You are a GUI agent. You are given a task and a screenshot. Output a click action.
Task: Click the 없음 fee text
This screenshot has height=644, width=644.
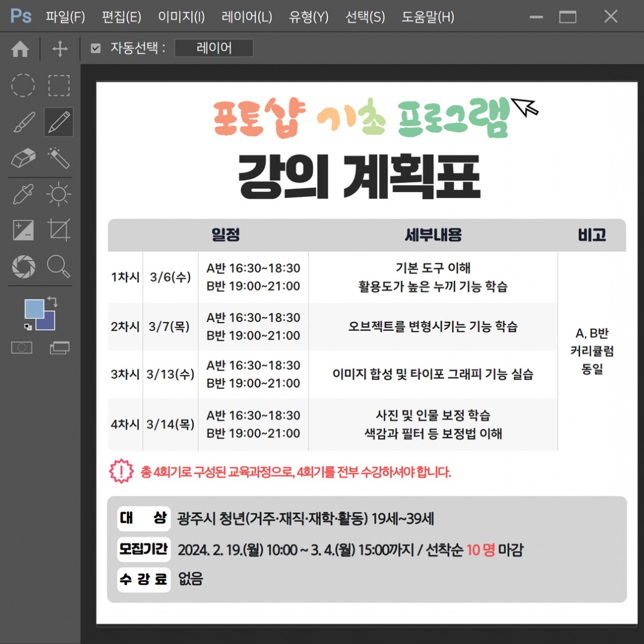(190, 578)
